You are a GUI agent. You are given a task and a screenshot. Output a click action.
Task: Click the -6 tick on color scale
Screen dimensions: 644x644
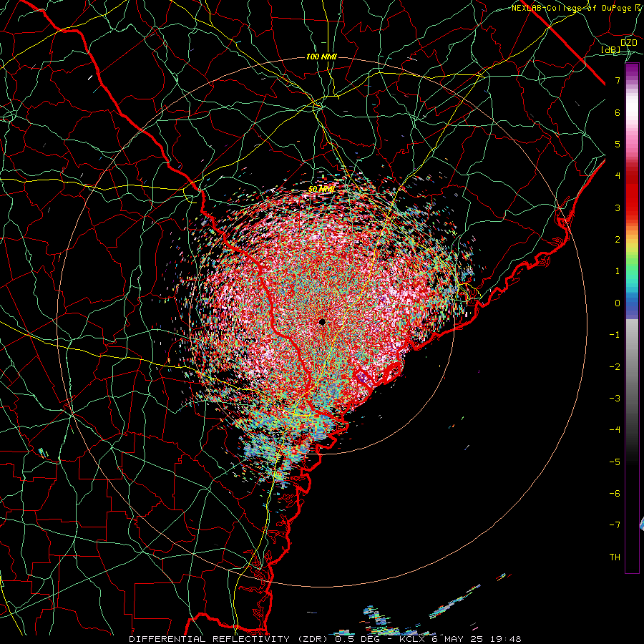tap(615, 494)
